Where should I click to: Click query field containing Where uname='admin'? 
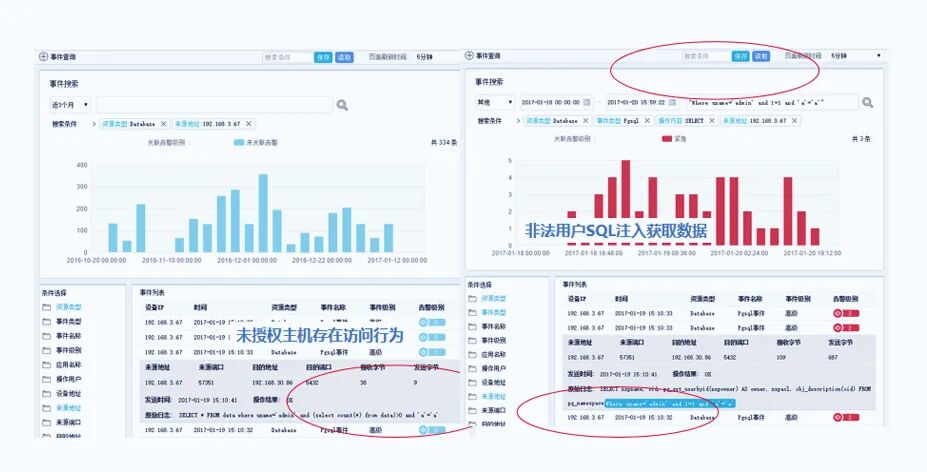(x=772, y=102)
